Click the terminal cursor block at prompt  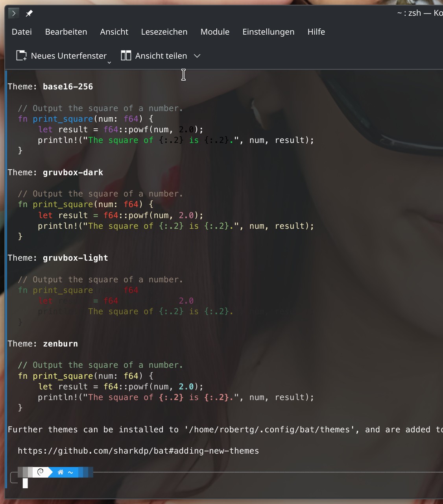pos(25,483)
